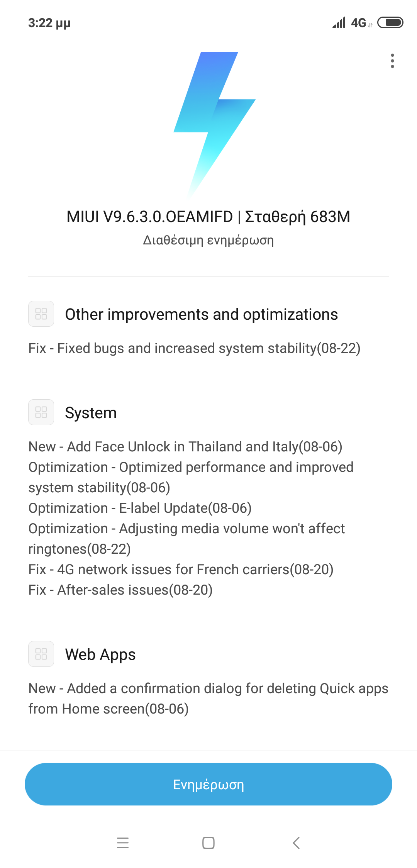Tap the Other improvements section icon

tap(41, 314)
